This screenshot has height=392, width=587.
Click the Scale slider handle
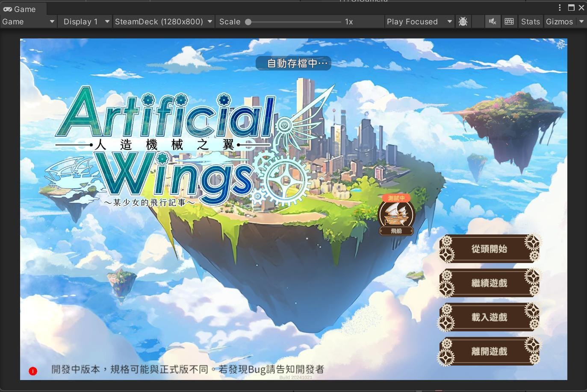click(248, 22)
